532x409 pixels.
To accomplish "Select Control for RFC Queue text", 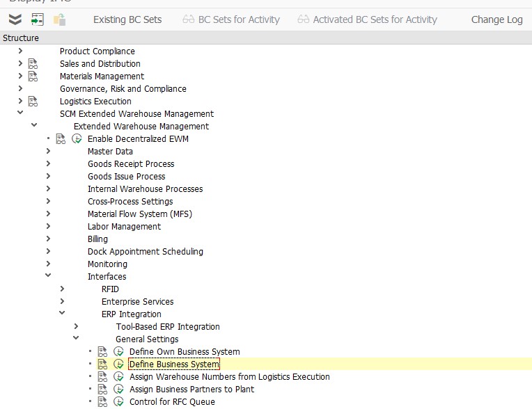I will [172, 402].
